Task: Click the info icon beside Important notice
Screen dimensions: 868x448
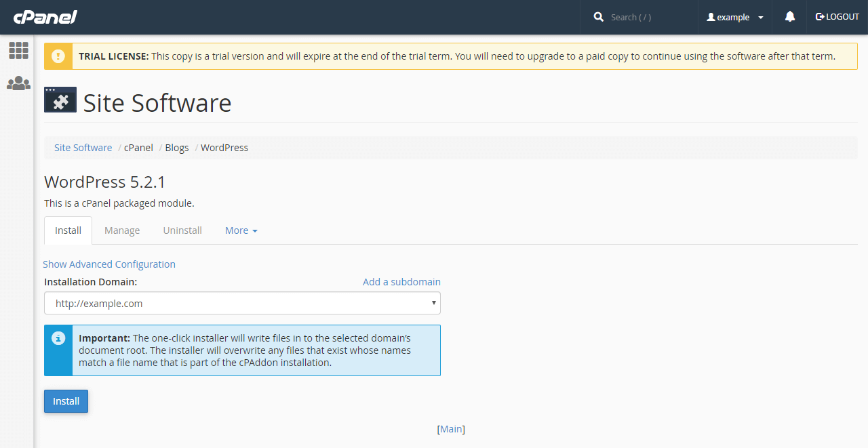Action: [58, 338]
